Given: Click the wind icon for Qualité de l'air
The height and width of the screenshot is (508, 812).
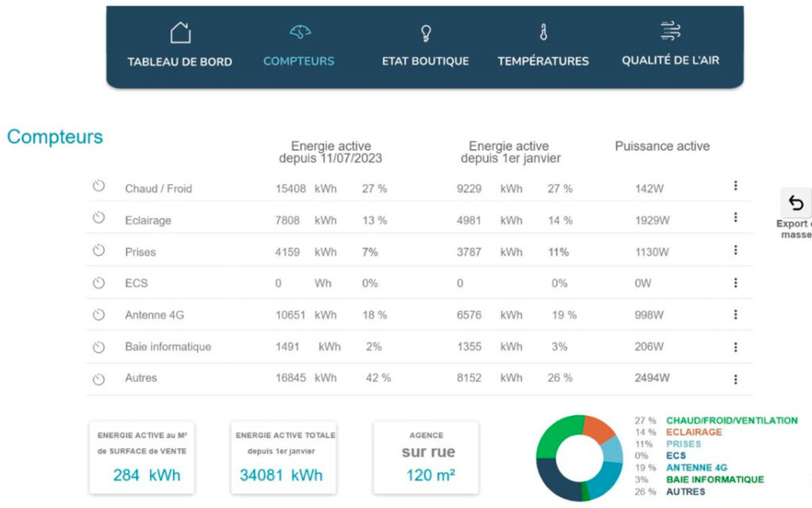Looking at the screenshot, I should [670, 32].
